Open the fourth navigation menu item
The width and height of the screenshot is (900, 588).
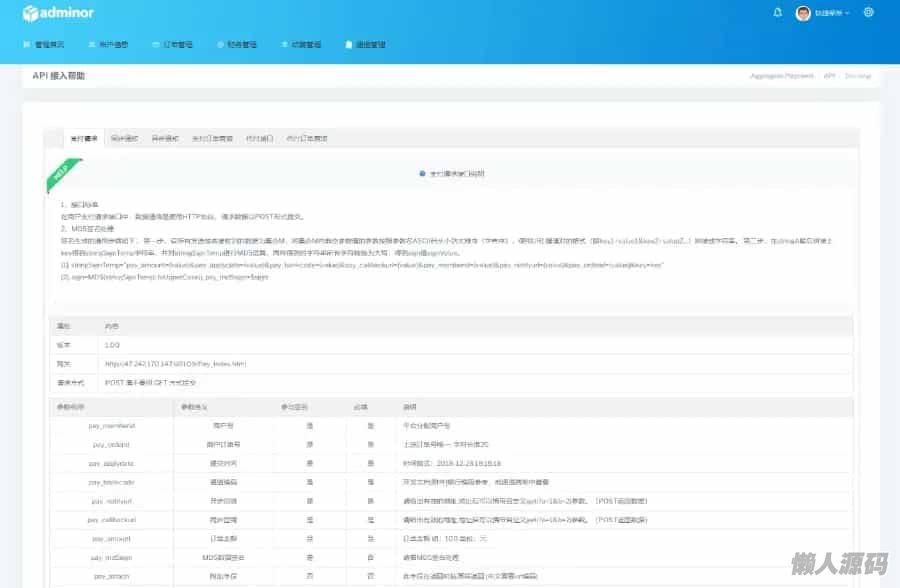(237, 44)
